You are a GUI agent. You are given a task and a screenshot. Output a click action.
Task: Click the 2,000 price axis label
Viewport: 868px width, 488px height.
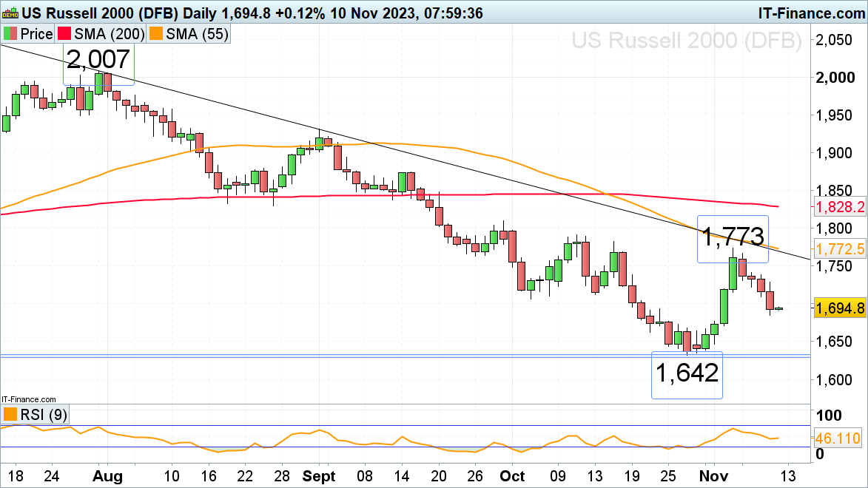[x=836, y=78]
